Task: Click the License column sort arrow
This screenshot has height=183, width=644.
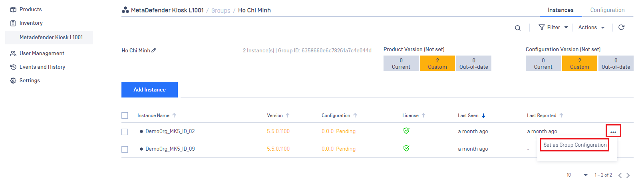Action: (423, 115)
